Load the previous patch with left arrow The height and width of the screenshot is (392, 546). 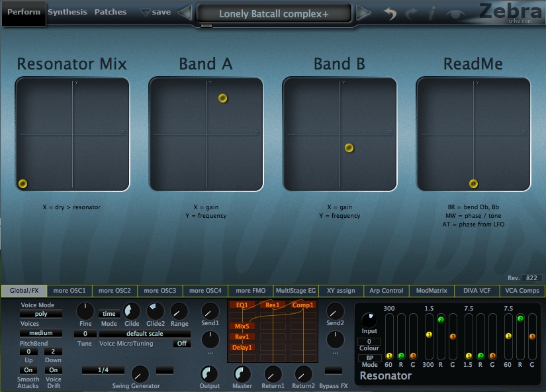pos(185,13)
